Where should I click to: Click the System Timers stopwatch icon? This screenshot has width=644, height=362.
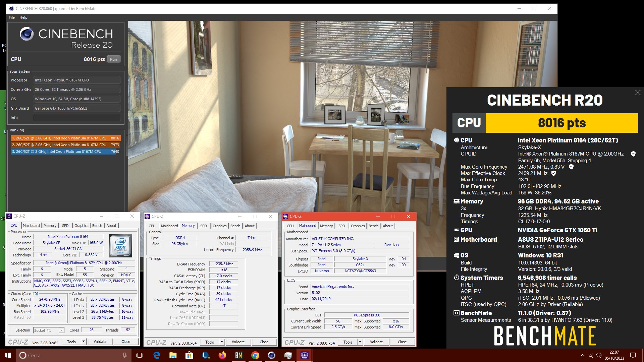(457, 278)
